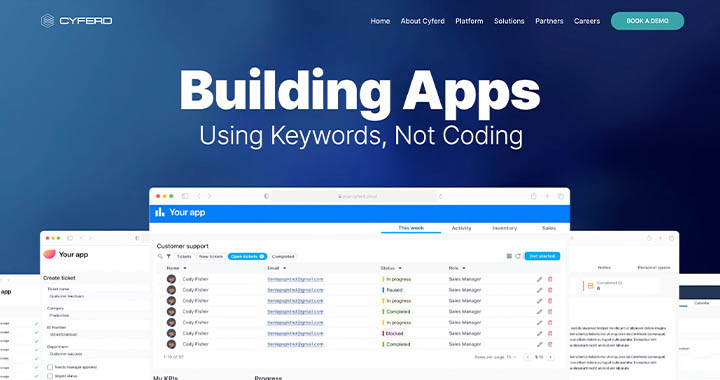Image resolution: width=720 pixels, height=380 pixels.
Task: Switch to the grid view icon in Customer support
Action: tap(509, 256)
